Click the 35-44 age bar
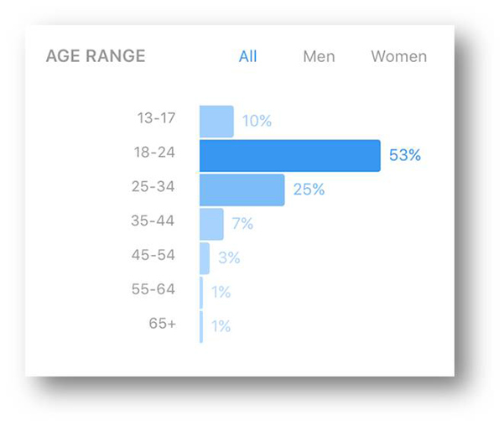Image resolution: width=504 pixels, height=426 pixels. pyautogui.click(x=211, y=224)
